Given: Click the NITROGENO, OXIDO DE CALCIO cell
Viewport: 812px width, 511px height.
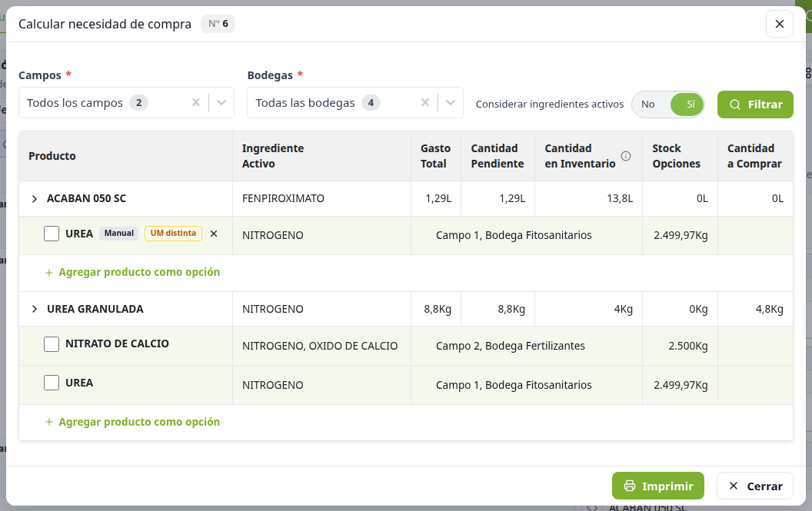Looking at the screenshot, I should click(x=320, y=346).
